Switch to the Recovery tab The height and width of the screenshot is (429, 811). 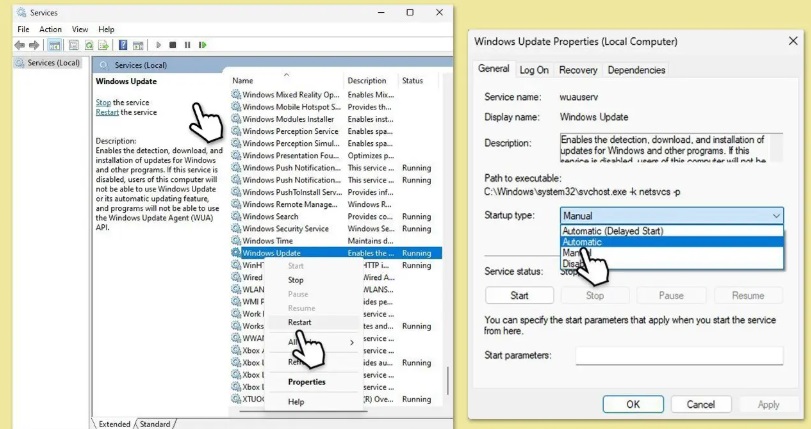578,70
